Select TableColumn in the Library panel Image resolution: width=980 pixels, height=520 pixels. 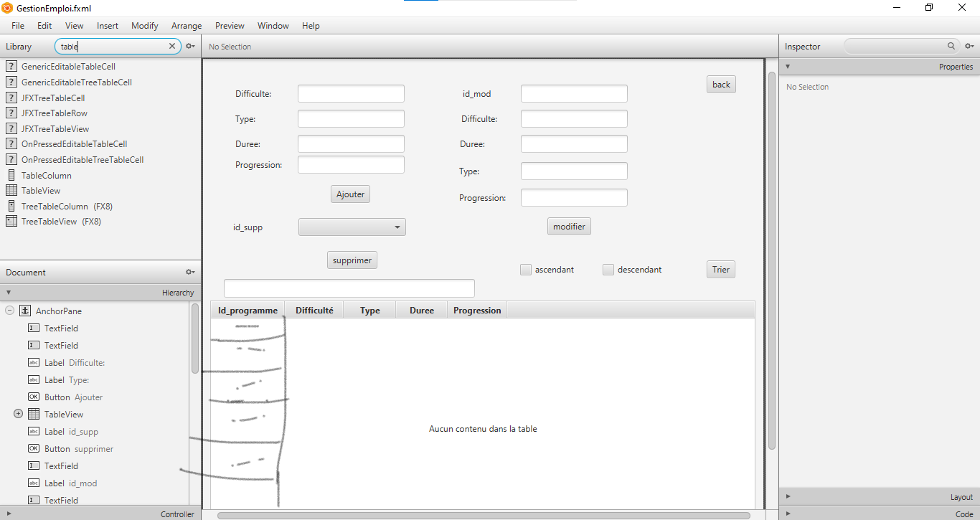45,175
